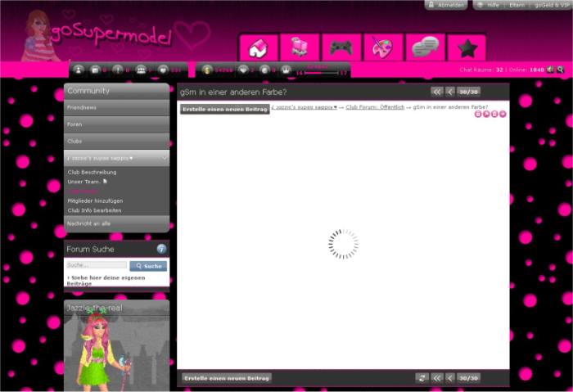This screenshot has height=392, width=573.
Task: Open the exclamation notifications icon
Action: point(118,70)
